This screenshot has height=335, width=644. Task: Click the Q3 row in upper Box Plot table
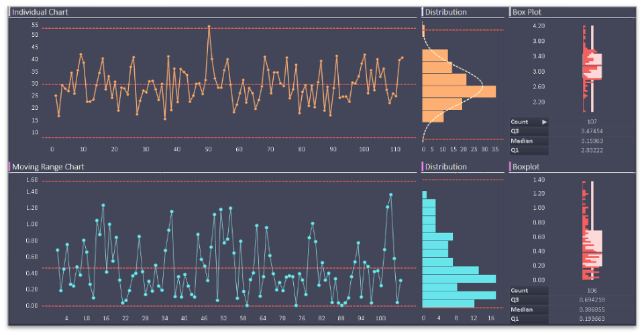coord(529,131)
